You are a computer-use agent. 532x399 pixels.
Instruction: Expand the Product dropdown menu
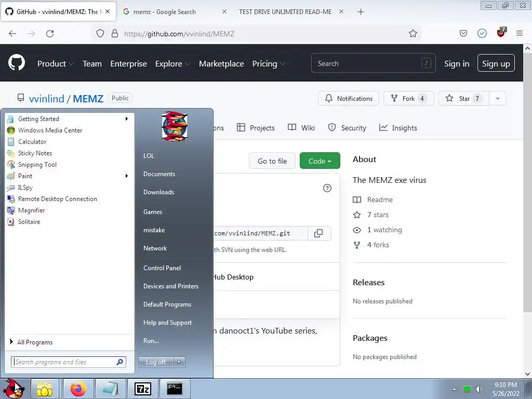[55, 63]
